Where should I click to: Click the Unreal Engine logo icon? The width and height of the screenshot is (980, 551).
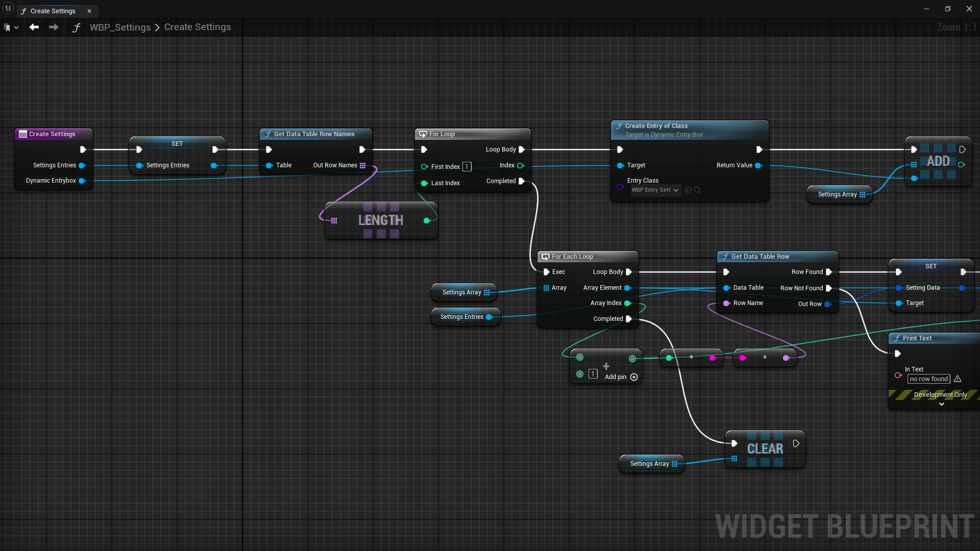[x=8, y=9]
